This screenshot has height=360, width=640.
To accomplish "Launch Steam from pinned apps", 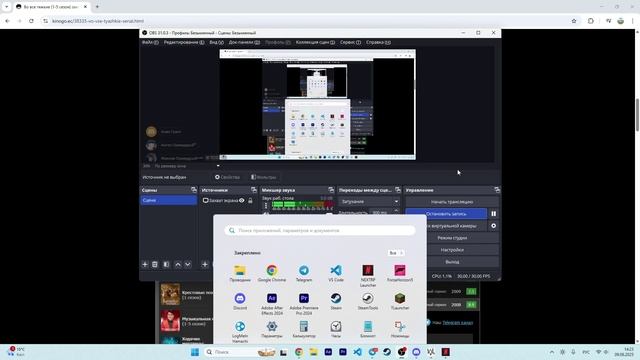I will point(336,302).
